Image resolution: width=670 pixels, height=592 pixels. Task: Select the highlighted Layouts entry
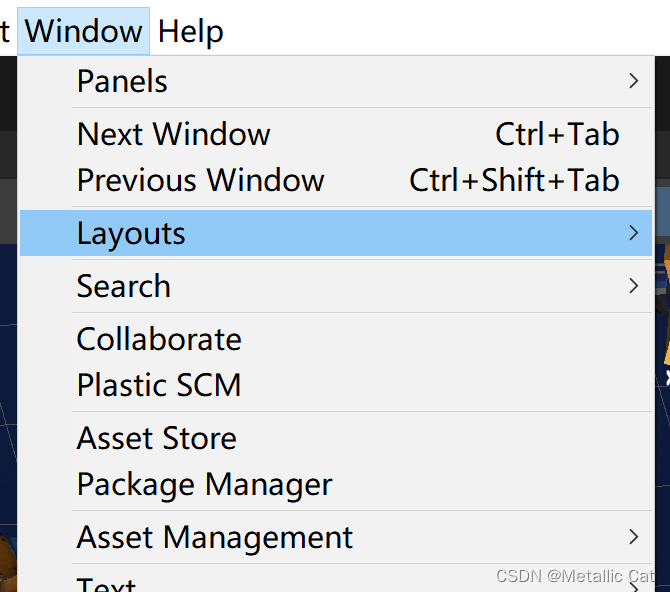(x=336, y=233)
